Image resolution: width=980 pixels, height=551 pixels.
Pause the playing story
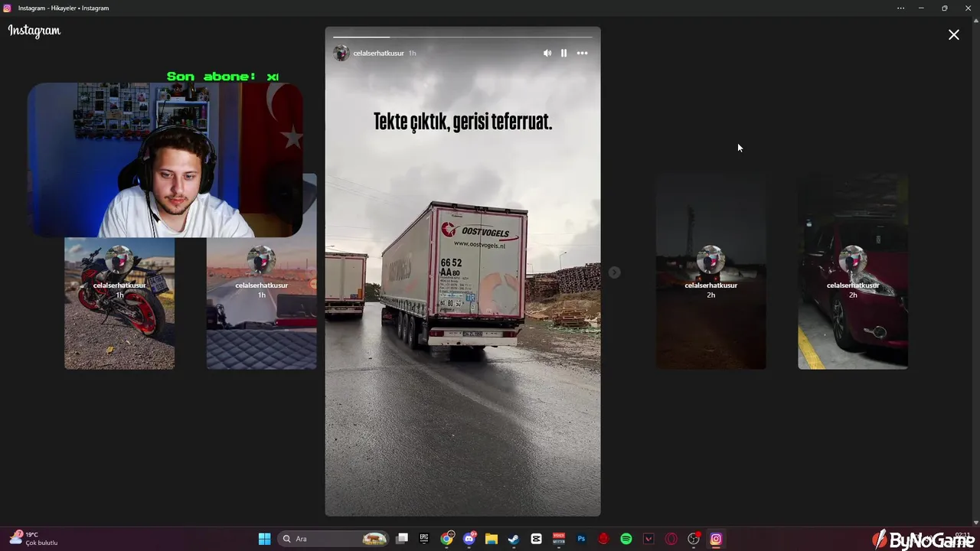[x=563, y=53]
